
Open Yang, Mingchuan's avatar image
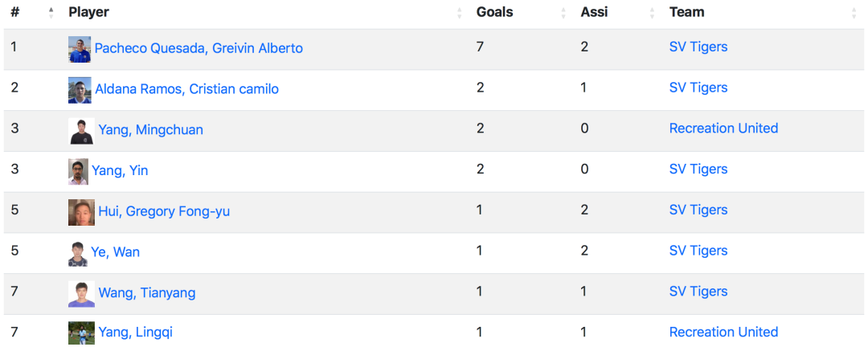81,131
